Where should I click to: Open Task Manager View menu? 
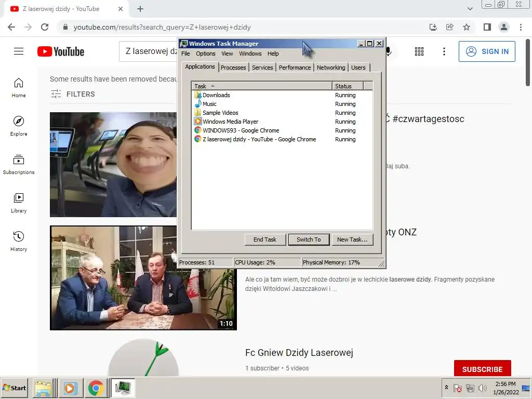[x=227, y=54]
